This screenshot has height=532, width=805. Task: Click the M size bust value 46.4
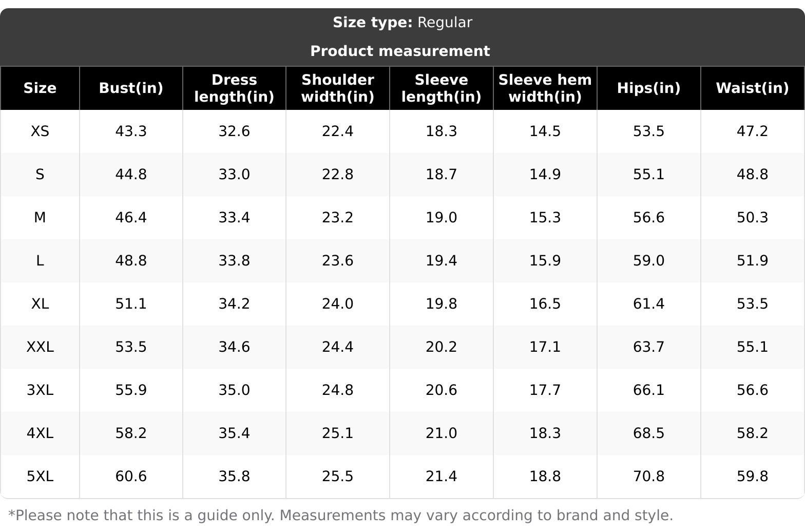[131, 218]
